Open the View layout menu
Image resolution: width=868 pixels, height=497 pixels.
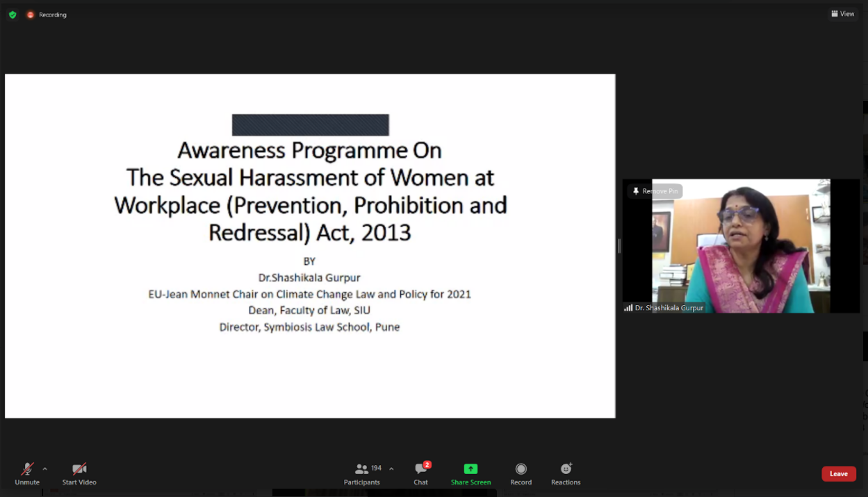pyautogui.click(x=843, y=14)
